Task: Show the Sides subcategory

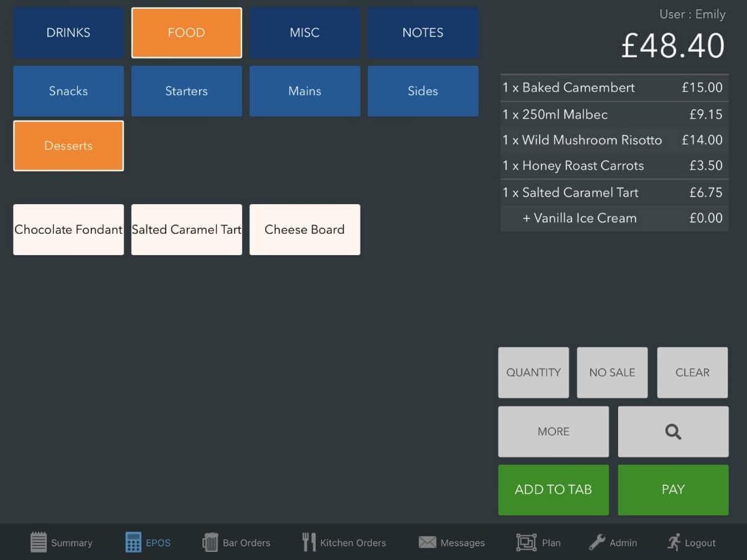Action: (x=423, y=91)
